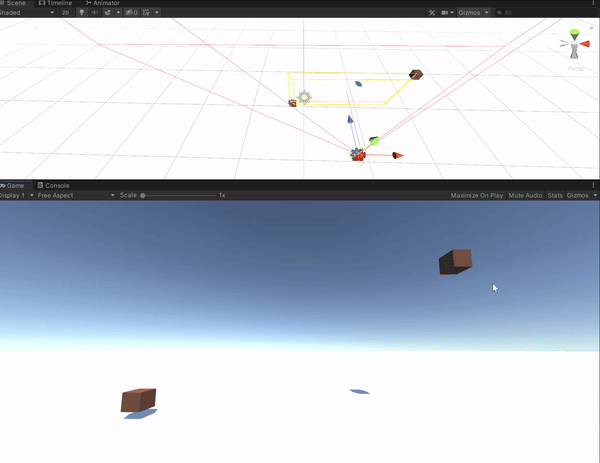Toggle Maximize On Play
Image resolution: width=600 pixels, height=463 pixels.
tap(476, 196)
